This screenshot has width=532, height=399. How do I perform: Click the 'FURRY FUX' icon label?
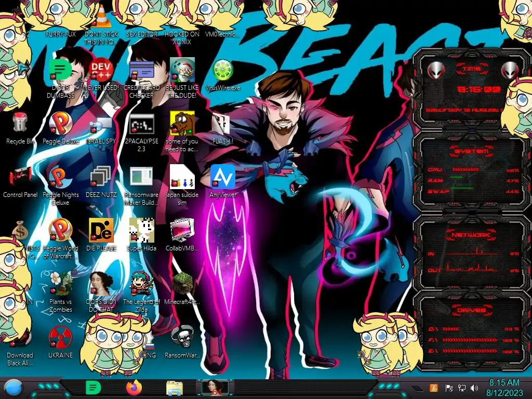click(x=61, y=34)
